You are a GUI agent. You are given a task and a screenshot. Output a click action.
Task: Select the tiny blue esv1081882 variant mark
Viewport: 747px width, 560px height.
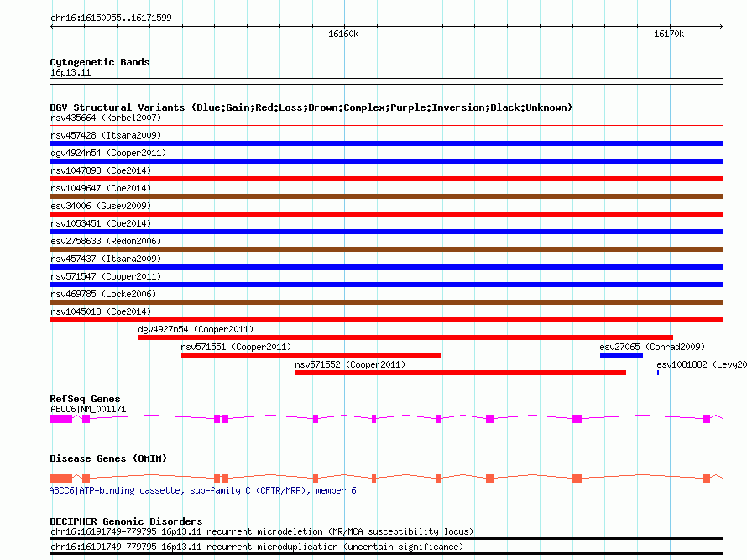[658, 373]
